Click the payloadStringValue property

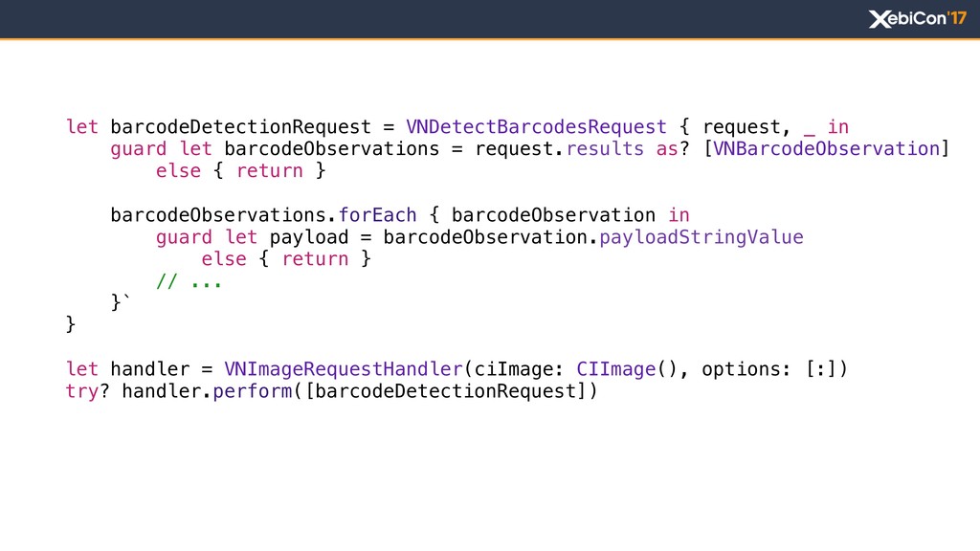coord(702,237)
